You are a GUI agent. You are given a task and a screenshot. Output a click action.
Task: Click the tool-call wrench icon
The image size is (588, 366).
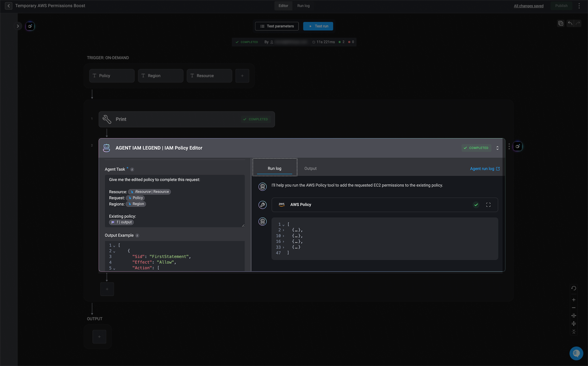pos(263,205)
